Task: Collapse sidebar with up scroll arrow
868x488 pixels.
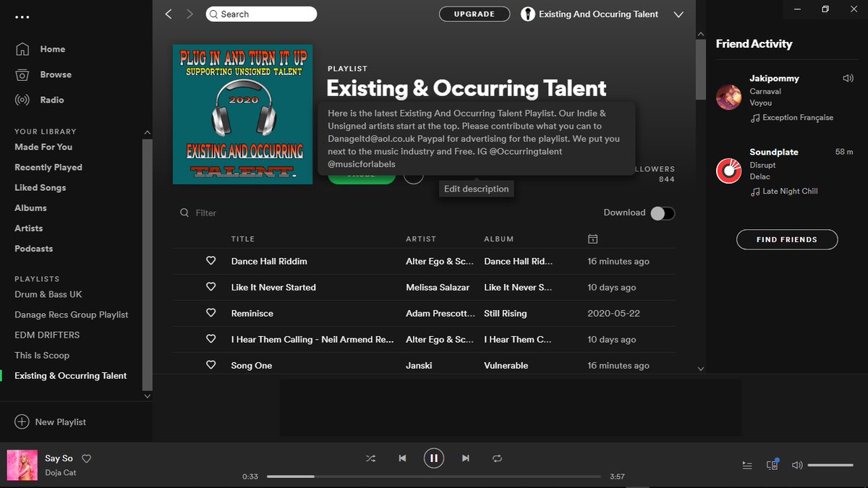Action: (x=148, y=133)
